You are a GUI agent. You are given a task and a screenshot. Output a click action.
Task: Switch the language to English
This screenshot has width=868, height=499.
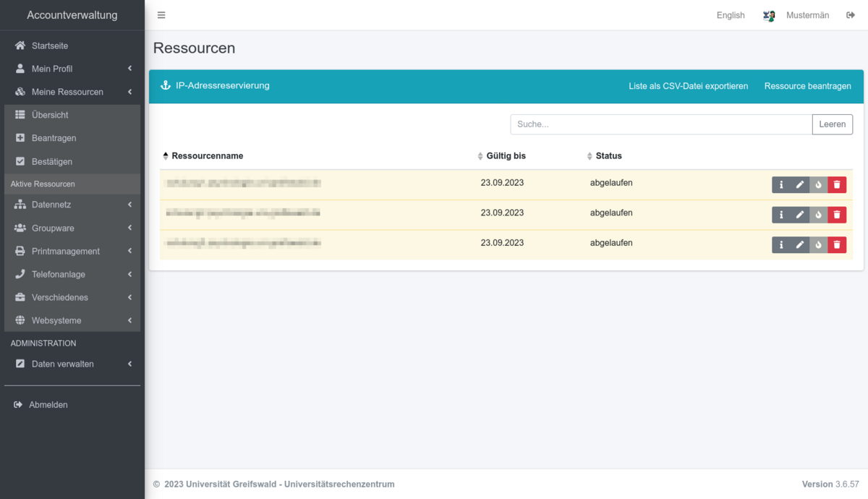click(x=730, y=15)
